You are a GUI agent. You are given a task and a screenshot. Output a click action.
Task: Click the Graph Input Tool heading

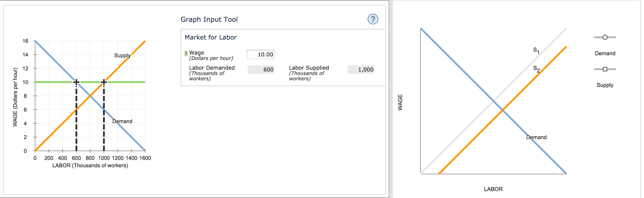209,19
